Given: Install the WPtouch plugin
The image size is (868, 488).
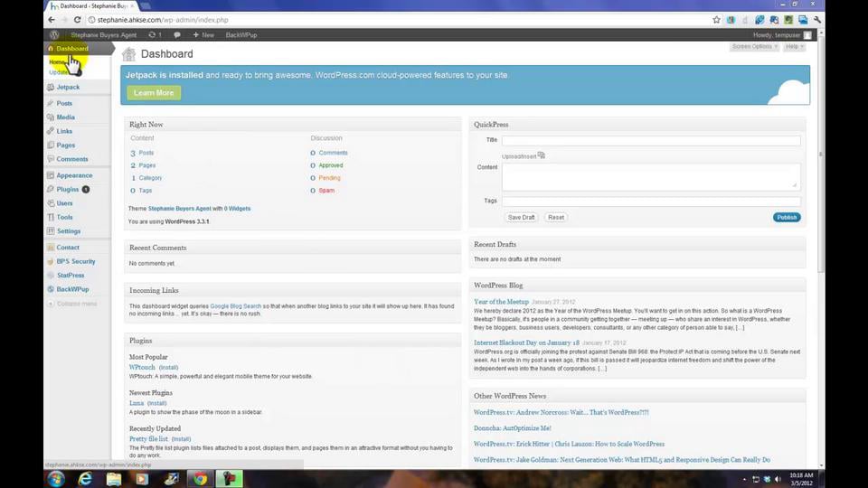Looking at the screenshot, I should coord(168,368).
